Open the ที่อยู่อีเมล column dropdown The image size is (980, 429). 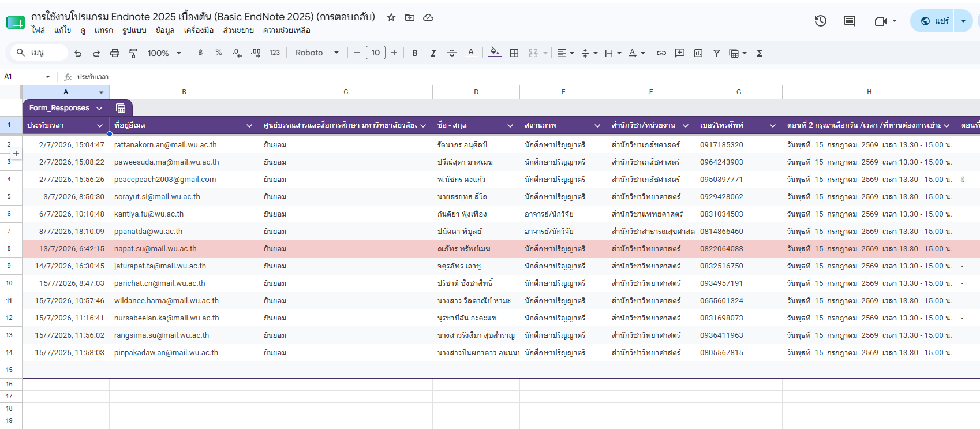(249, 125)
